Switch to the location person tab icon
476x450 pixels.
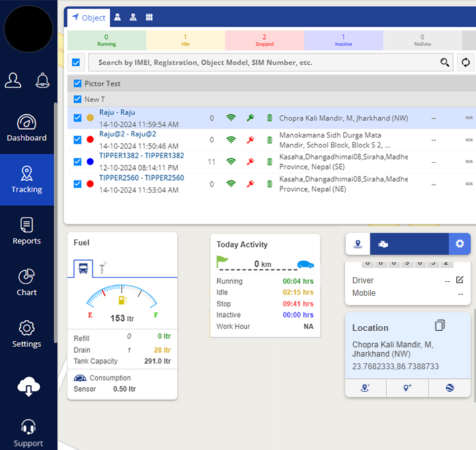pos(133,17)
